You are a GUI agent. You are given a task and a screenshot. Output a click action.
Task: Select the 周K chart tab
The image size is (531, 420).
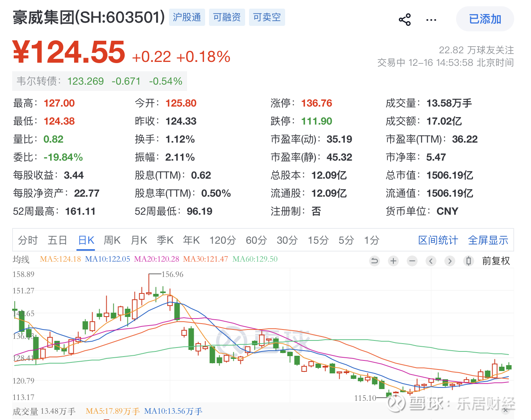(x=112, y=240)
